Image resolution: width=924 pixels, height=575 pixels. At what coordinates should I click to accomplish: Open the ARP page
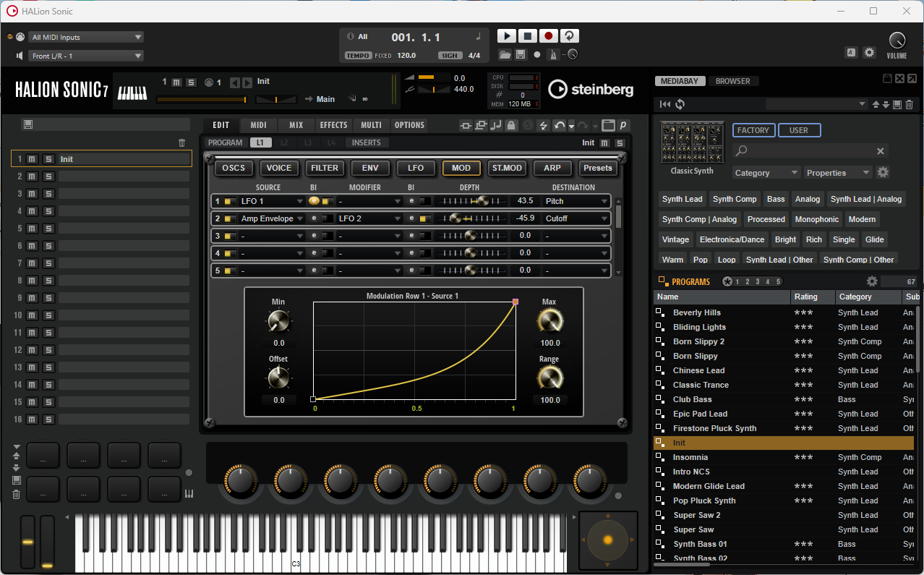coord(552,168)
